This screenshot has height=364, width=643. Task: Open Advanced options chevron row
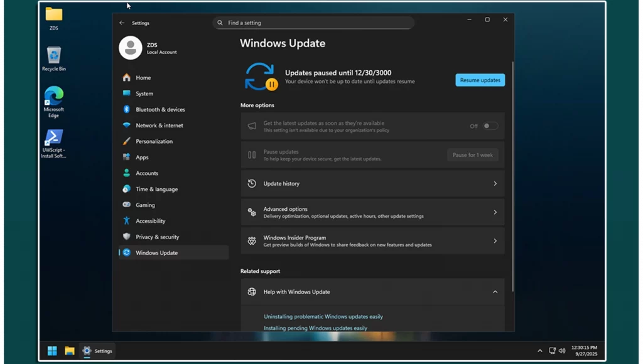click(x=372, y=213)
